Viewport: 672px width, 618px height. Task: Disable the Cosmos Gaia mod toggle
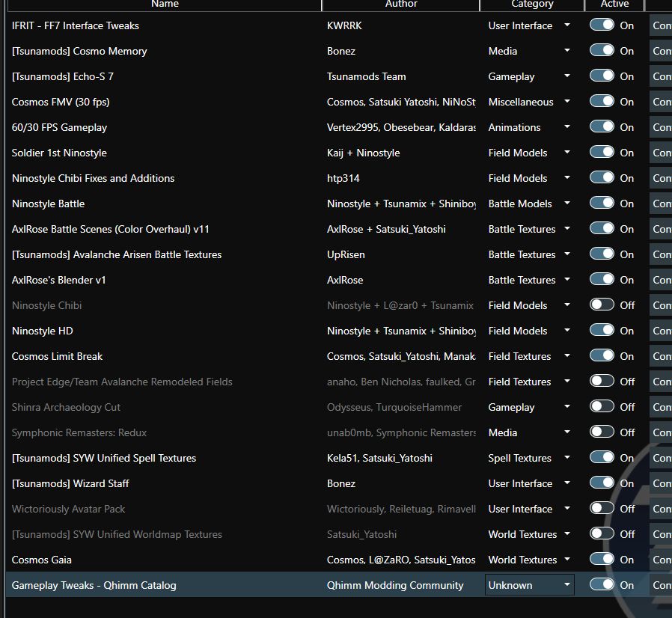click(x=602, y=560)
